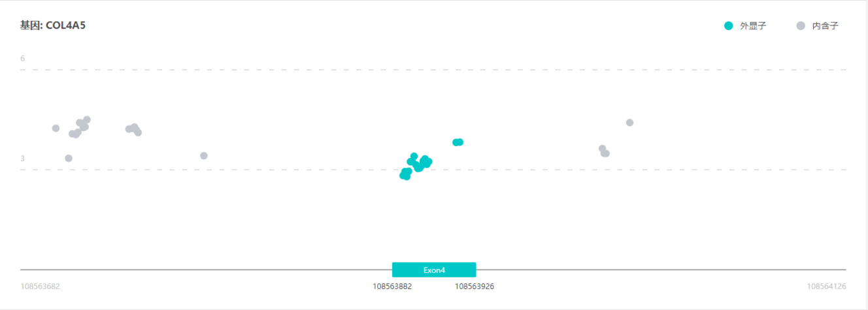Select topmost teal point in main exon cluster
This screenshot has width=868, height=310.
click(414, 156)
